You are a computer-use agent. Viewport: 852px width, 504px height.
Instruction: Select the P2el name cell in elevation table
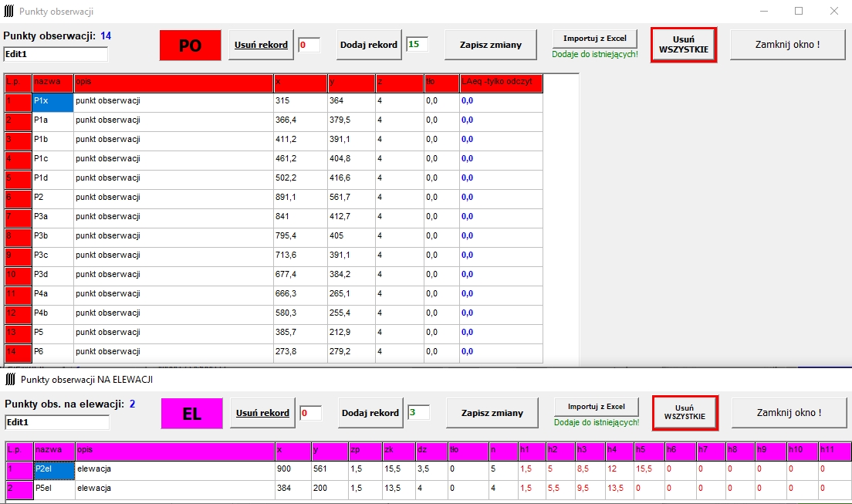coord(53,468)
